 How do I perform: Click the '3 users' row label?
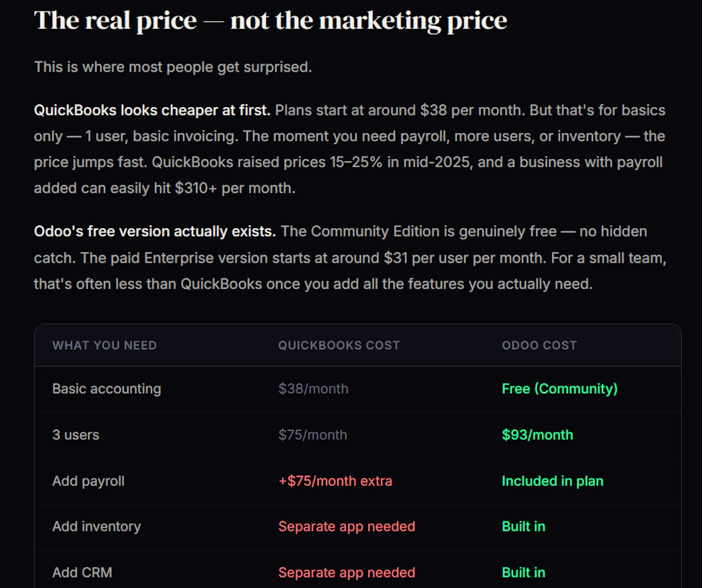(76, 435)
